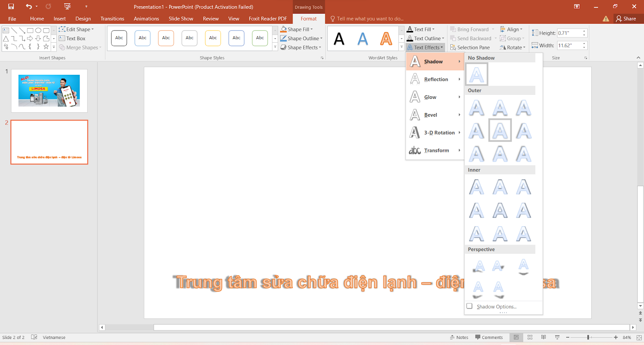
Task: Open Text Outline dropdown
Action: coord(425,38)
